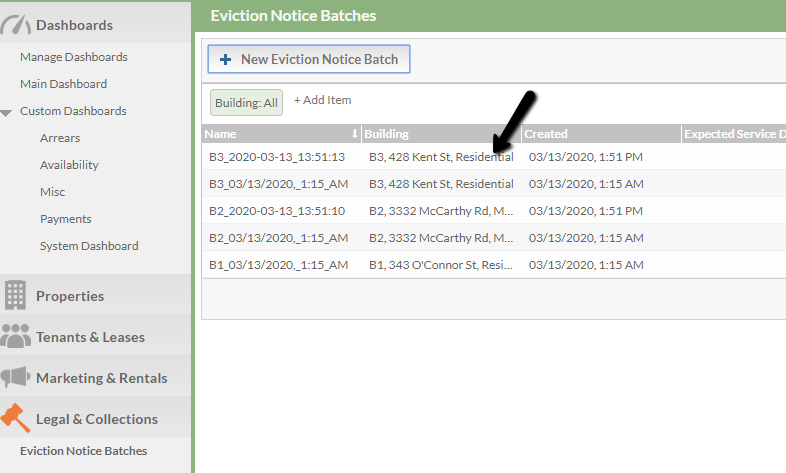Click the + Add Item filter link
This screenshot has width=786, height=473.
(x=322, y=100)
